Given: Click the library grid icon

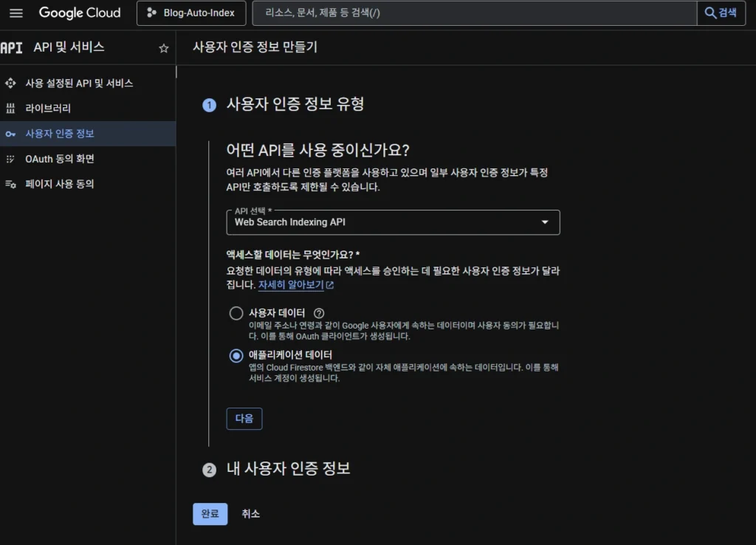Looking at the screenshot, I should click(10, 109).
